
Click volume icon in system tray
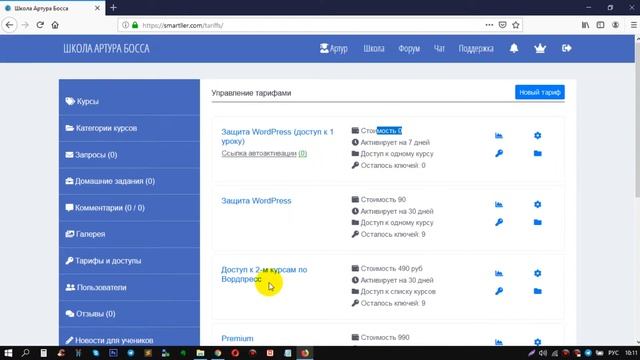[x=542, y=353]
